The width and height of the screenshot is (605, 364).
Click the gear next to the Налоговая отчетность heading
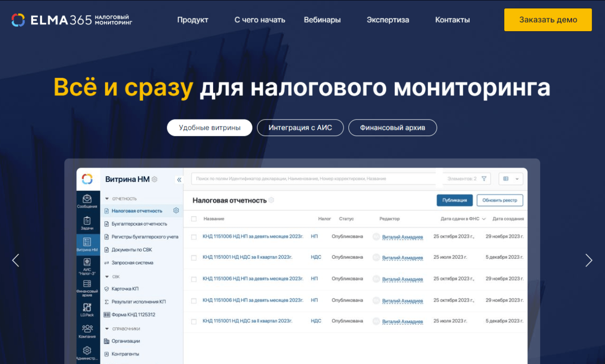(271, 200)
